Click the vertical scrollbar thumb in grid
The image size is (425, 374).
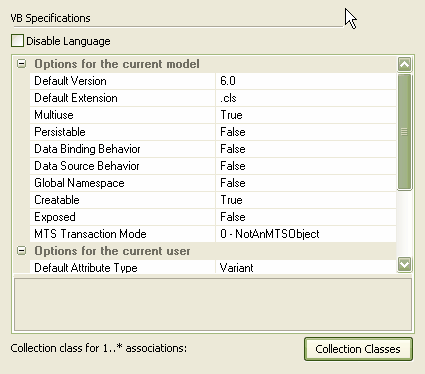click(x=404, y=132)
